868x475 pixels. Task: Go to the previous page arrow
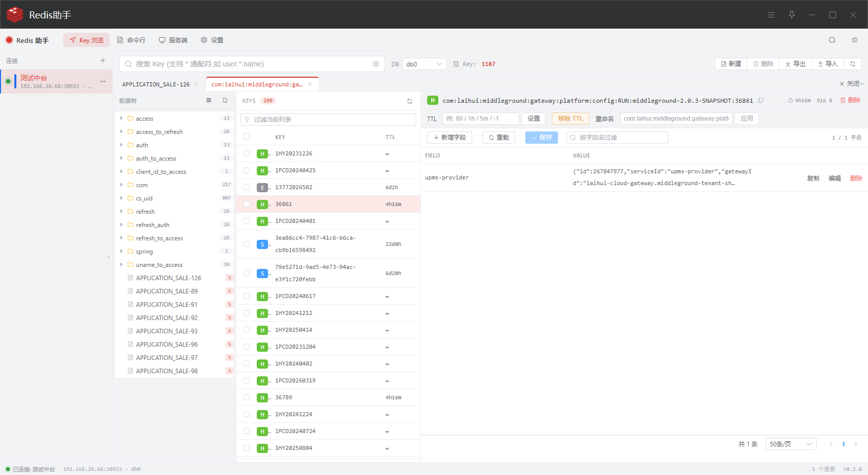[831, 444]
